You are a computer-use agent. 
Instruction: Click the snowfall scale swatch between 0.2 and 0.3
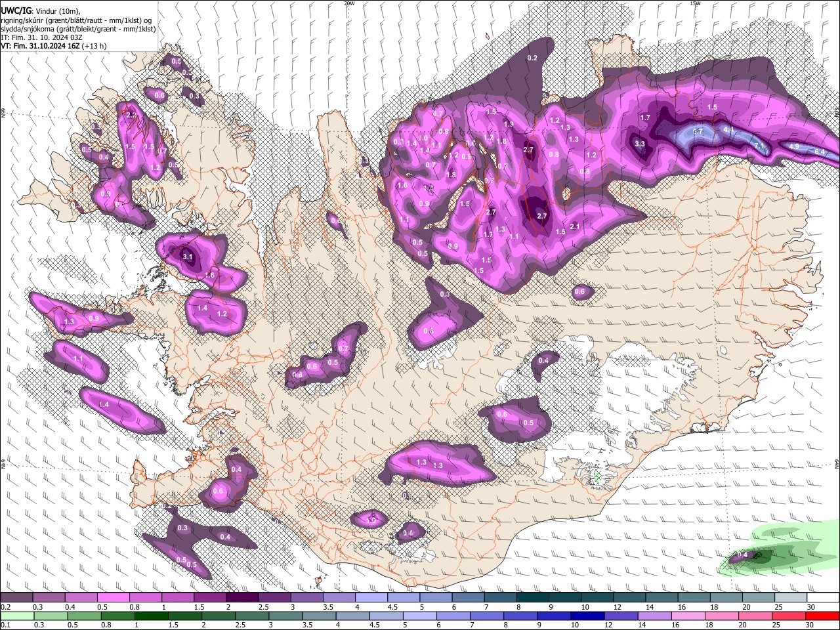pyautogui.click(x=16, y=598)
